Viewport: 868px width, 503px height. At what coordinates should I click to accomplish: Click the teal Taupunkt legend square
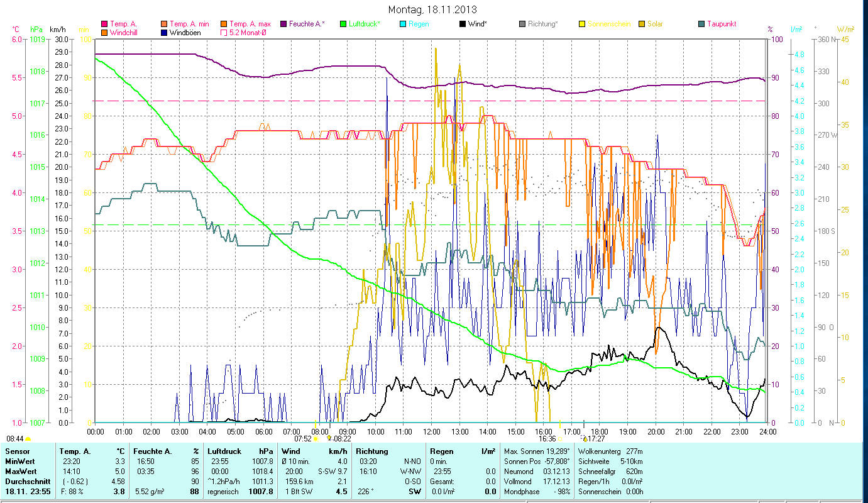click(701, 24)
